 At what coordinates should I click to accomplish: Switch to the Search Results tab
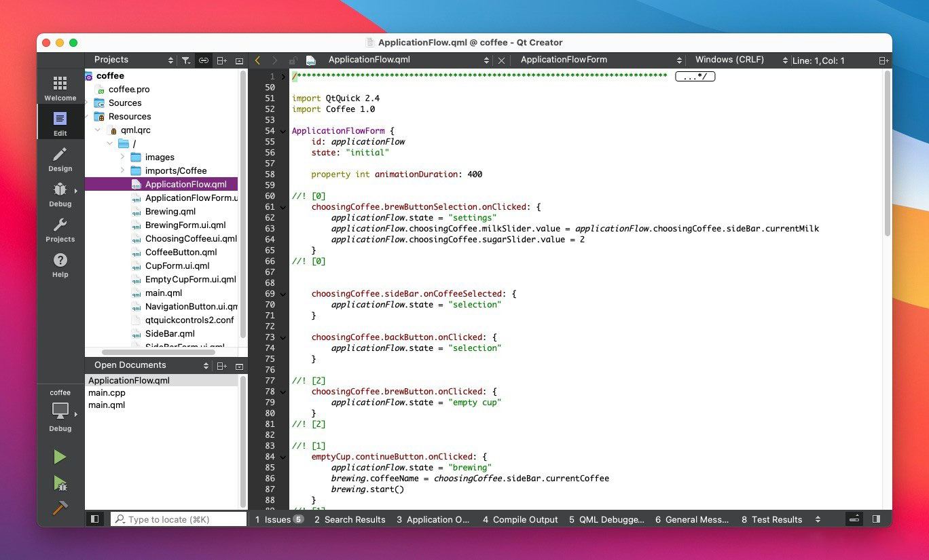pos(350,519)
